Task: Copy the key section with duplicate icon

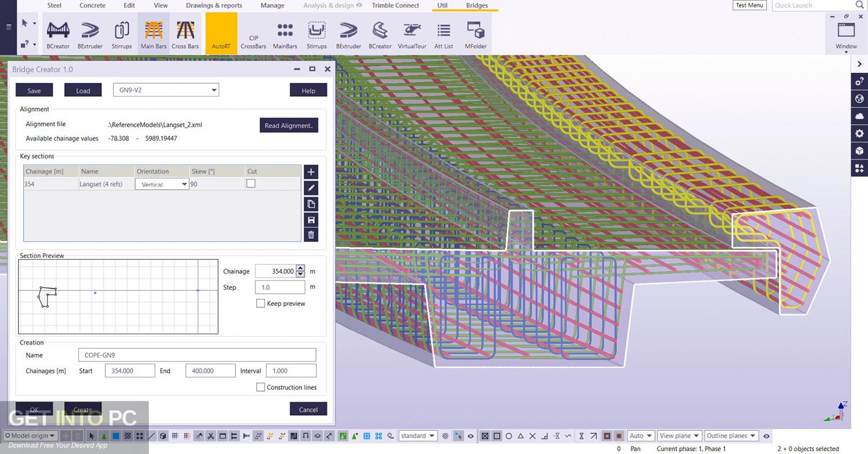Action: pos(311,204)
